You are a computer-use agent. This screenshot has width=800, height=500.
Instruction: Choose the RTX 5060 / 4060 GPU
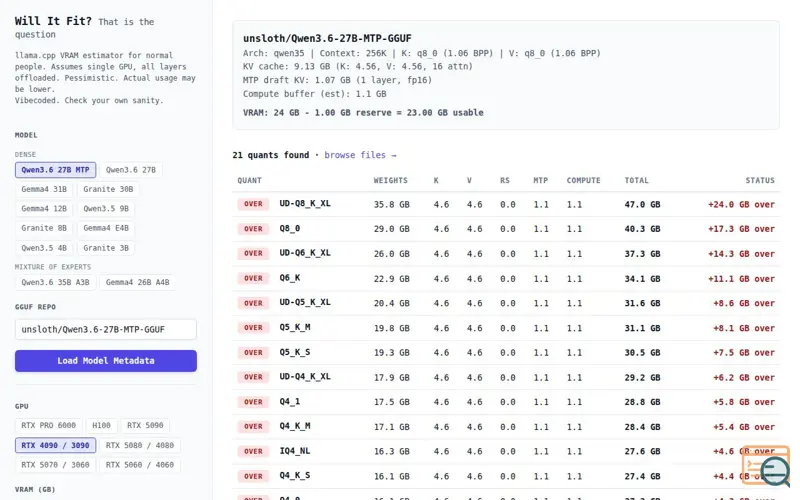coord(139,465)
